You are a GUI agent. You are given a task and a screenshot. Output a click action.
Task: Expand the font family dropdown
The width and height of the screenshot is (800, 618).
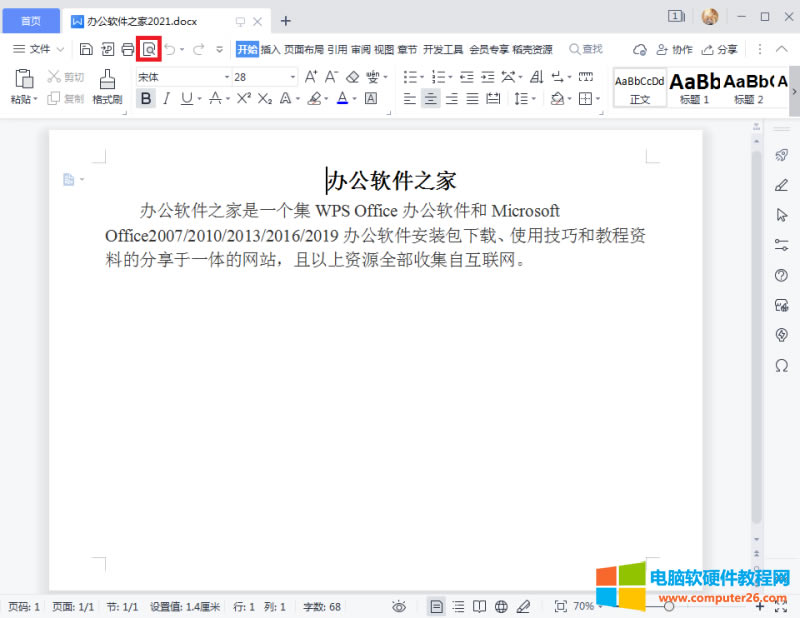[225, 75]
